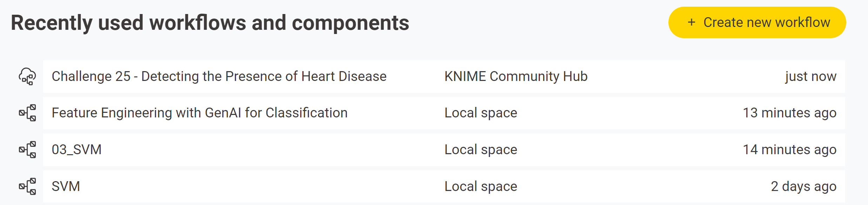
Task: Click the workflow icon beside SVM row
Action: [x=27, y=186]
